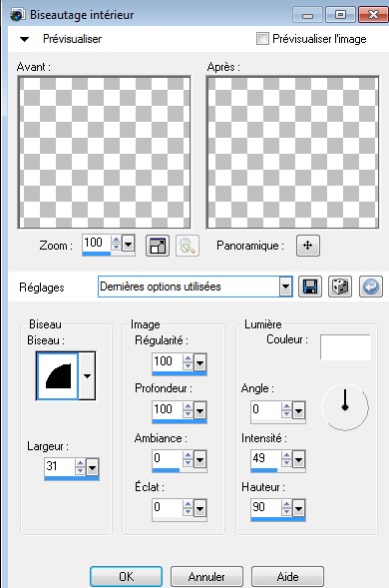Click the application icon in title bar

pos(18,15)
